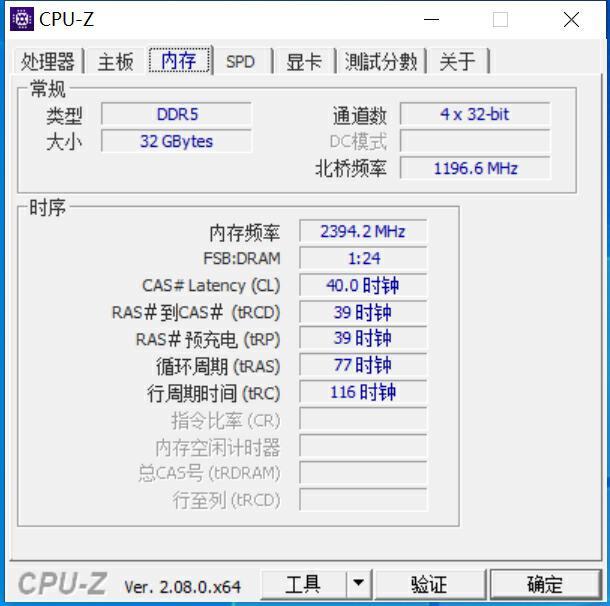The image size is (610, 606).
Task: Switch to the 显卡 tab
Action: (304, 61)
